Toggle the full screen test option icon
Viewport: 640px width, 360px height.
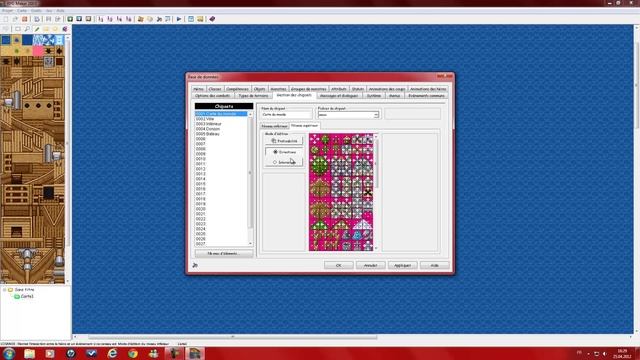coord(191,19)
